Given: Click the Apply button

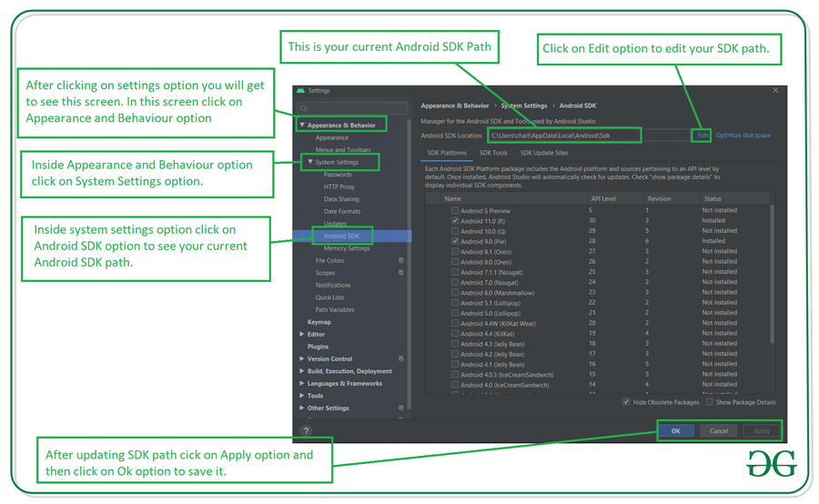Looking at the screenshot, I should 762,431.
